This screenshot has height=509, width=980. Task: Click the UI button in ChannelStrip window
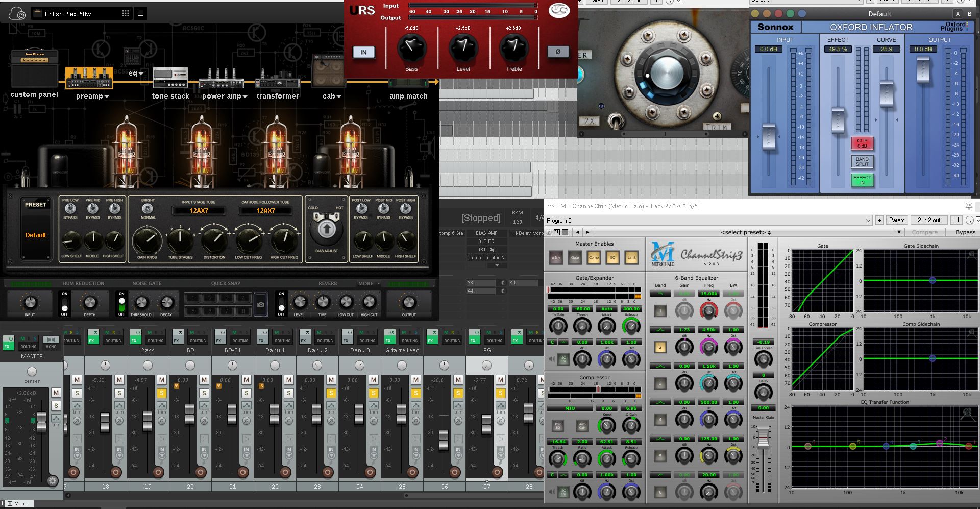(956, 220)
